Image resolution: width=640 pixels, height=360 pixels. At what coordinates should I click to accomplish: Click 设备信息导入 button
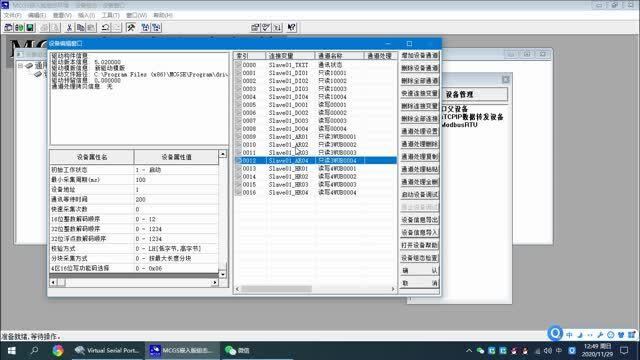tap(420, 232)
